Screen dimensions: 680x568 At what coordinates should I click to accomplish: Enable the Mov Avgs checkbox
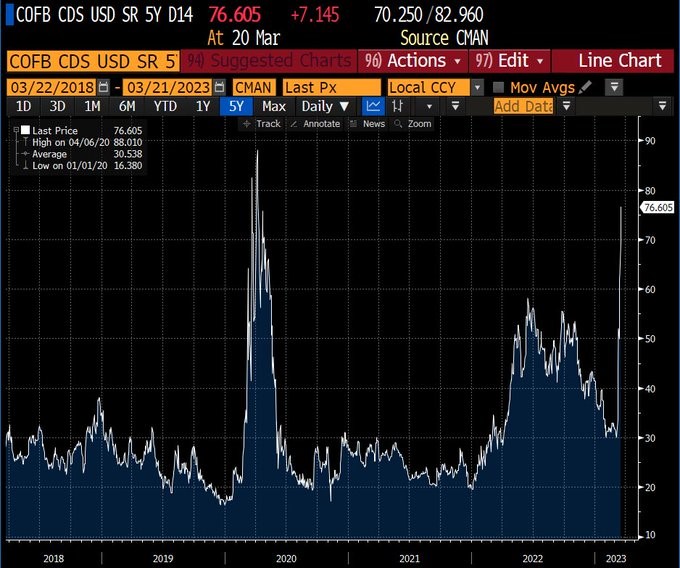498,88
